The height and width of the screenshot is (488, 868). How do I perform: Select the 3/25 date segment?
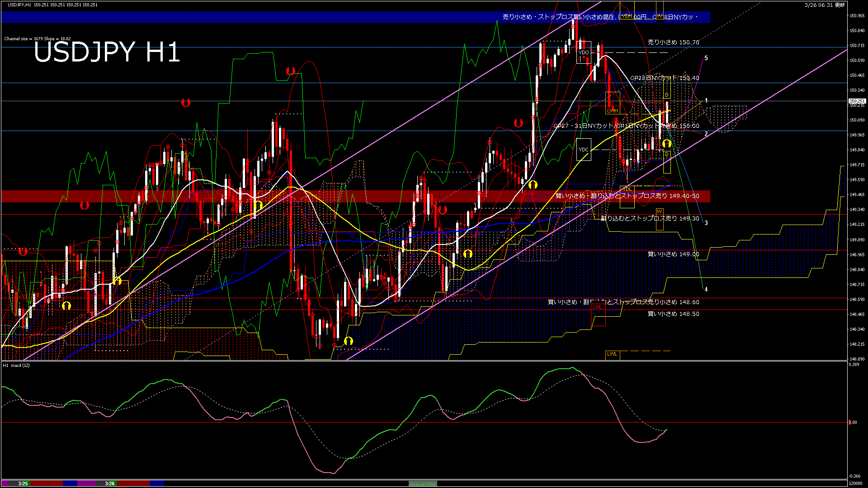point(23,483)
